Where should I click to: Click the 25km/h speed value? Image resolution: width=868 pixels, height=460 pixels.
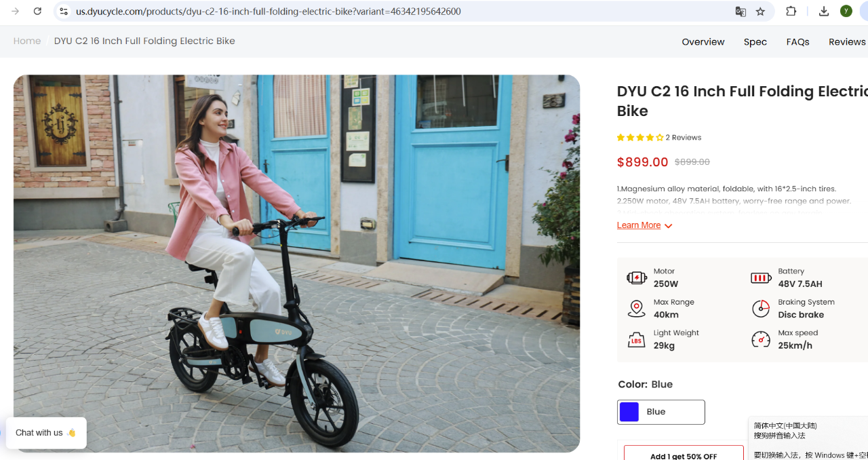(795, 345)
